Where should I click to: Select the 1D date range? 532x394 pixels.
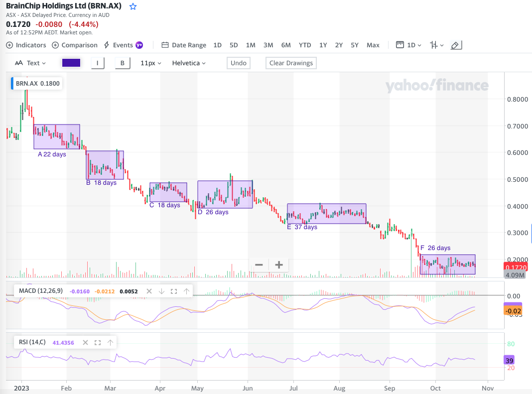[x=218, y=45]
